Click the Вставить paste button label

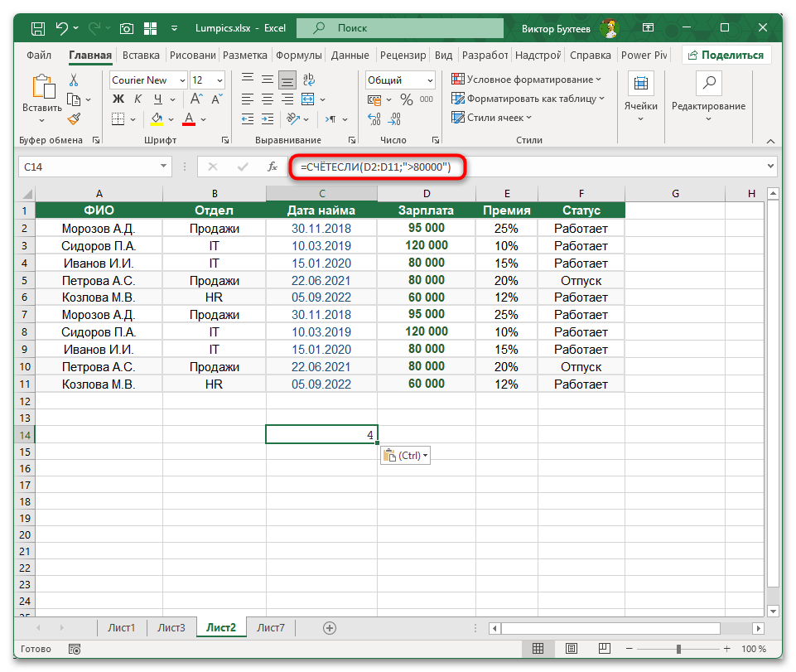pos(42,109)
